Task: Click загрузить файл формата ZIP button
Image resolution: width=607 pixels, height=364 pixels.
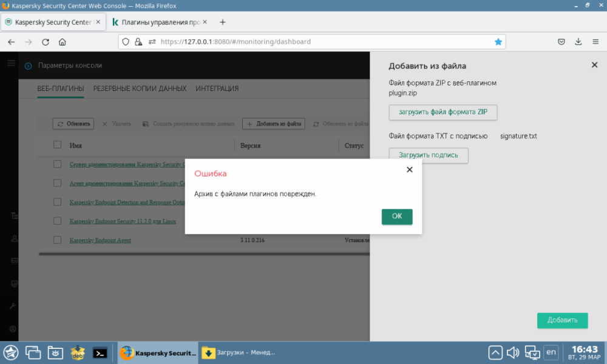Action: pos(443,112)
